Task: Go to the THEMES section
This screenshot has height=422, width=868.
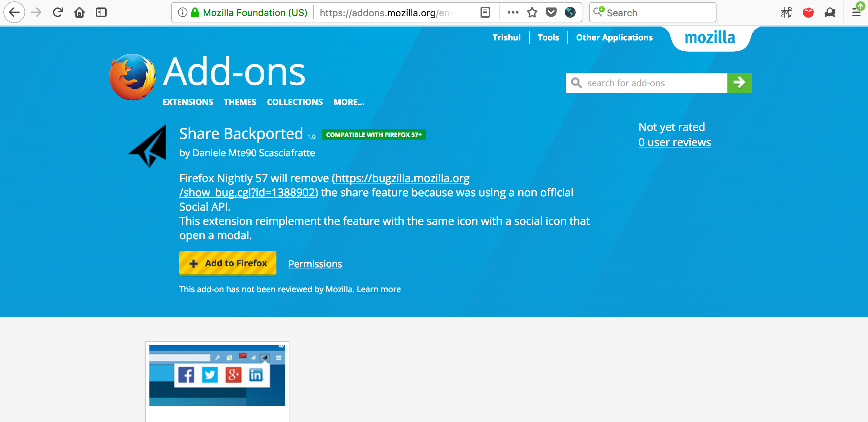Action: 240,102
